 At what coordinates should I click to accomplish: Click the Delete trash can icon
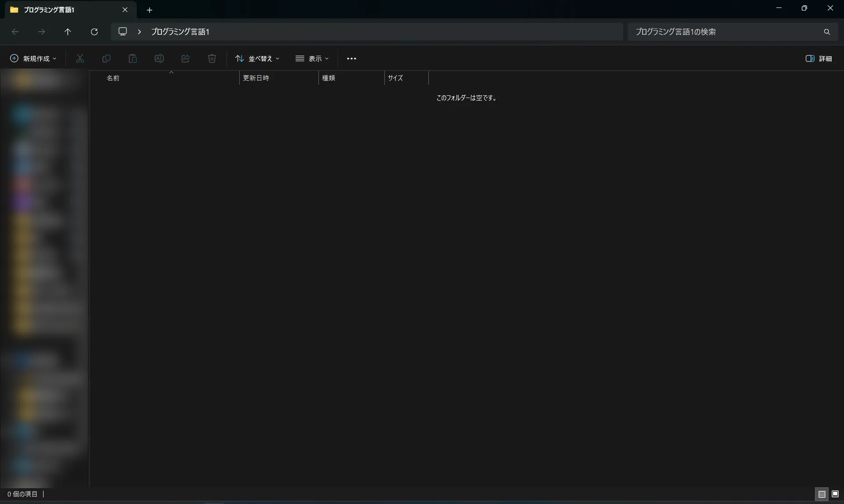(212, 58)
